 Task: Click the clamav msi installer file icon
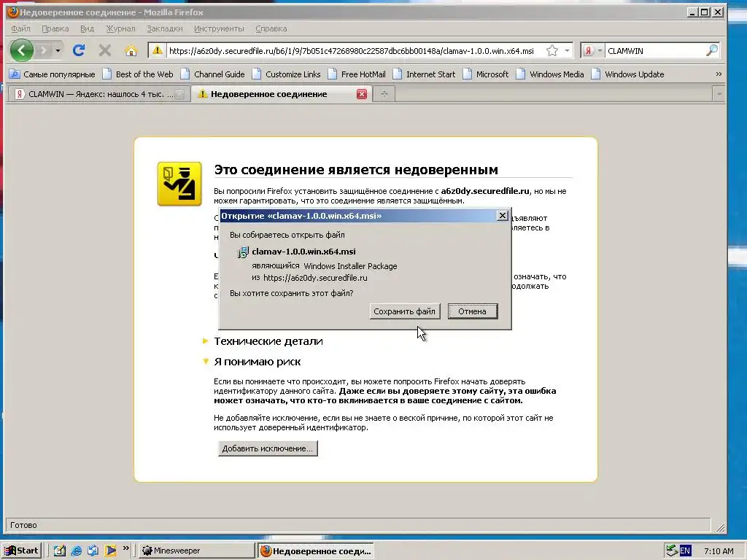(243, 252)
